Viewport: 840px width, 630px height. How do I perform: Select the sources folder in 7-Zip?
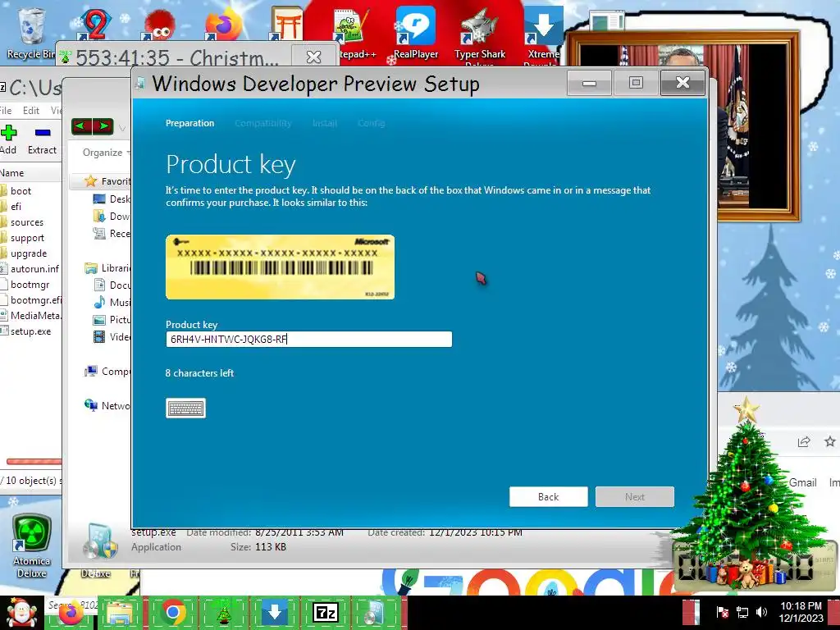(x=27, y=221)
